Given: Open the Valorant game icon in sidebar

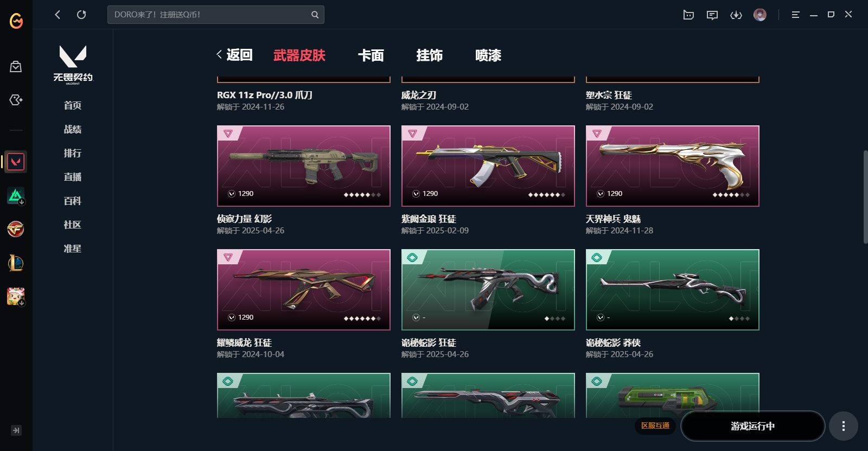Looking at the screenshot, I should click(16, 162).
